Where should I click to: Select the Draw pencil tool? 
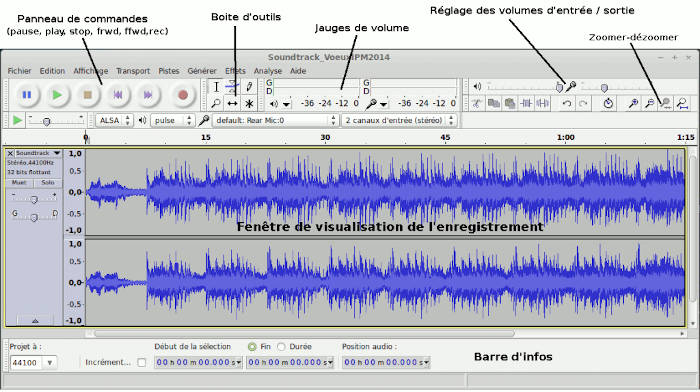249,87
